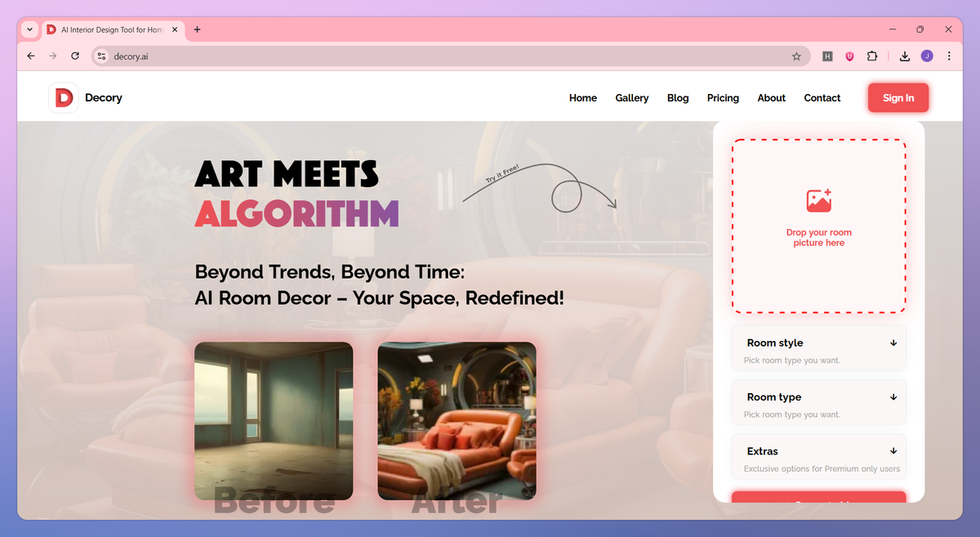Click the After room thumbnail image

457,421
